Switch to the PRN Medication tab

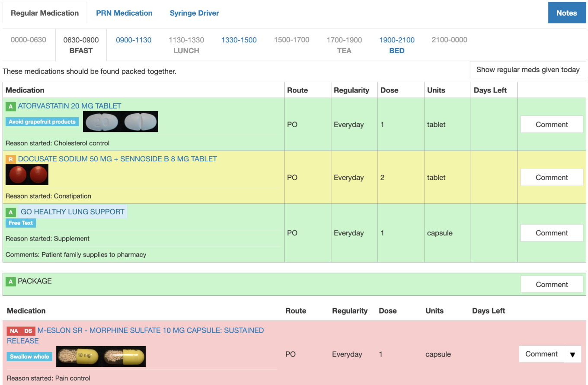(x=124, y=13)
